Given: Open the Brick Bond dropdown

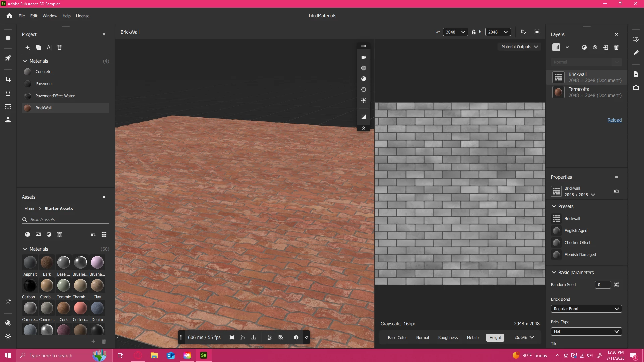Looking at the screenshot, I should [586, 309].
